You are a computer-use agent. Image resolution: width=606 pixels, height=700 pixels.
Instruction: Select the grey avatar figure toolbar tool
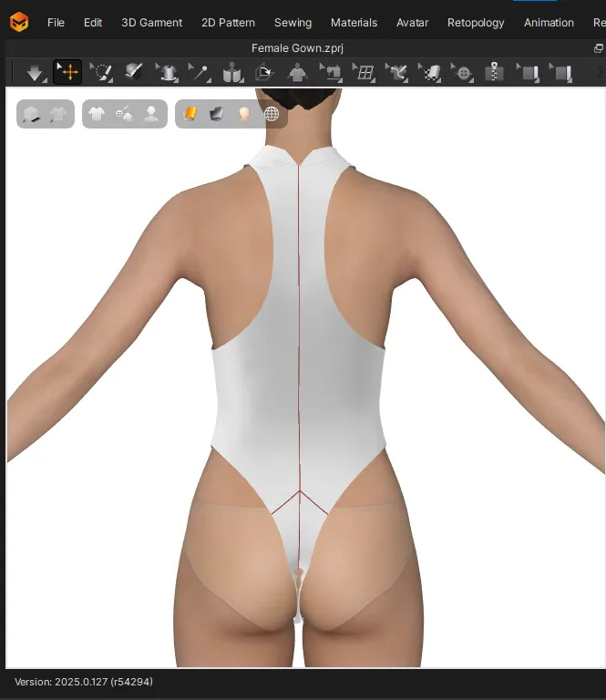[297, 72]
